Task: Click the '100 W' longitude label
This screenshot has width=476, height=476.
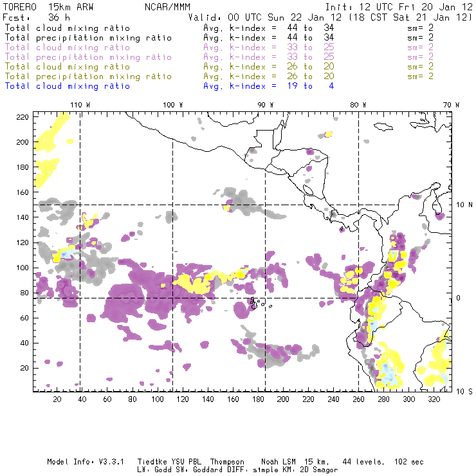Action: click(x=173, y=105)
